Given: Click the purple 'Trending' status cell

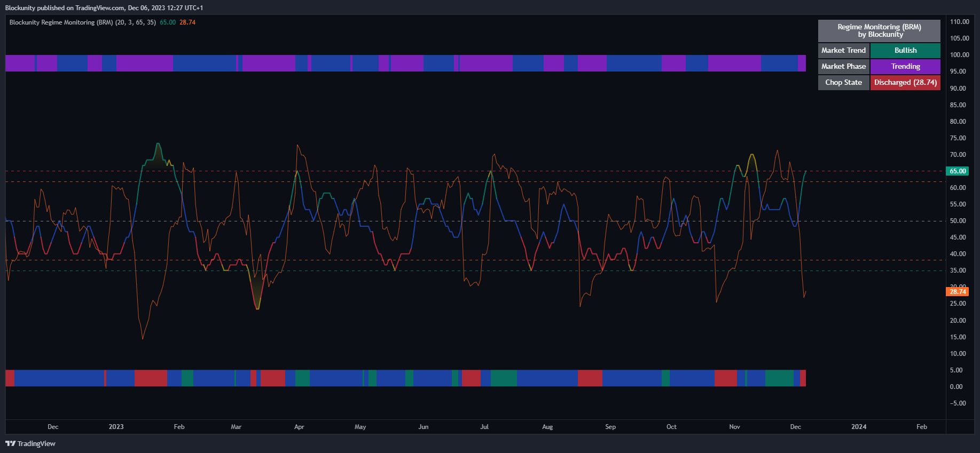Looking at the screenshot, I should coord(905,67).
